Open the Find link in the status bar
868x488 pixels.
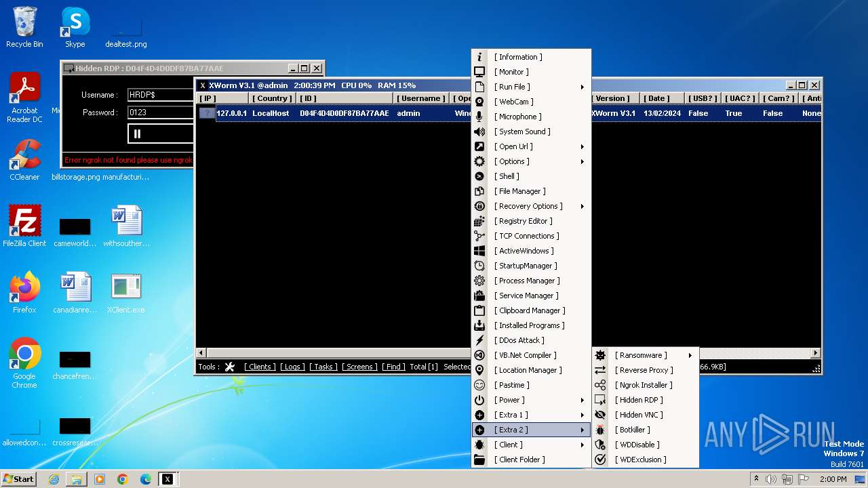[x=393, y=367]
